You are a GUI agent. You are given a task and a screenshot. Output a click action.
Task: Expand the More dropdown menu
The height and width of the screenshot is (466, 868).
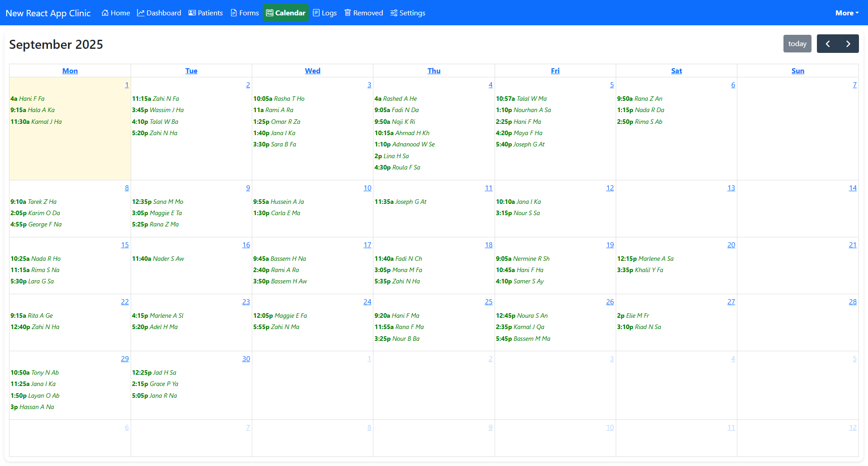(x=847, y=13)
